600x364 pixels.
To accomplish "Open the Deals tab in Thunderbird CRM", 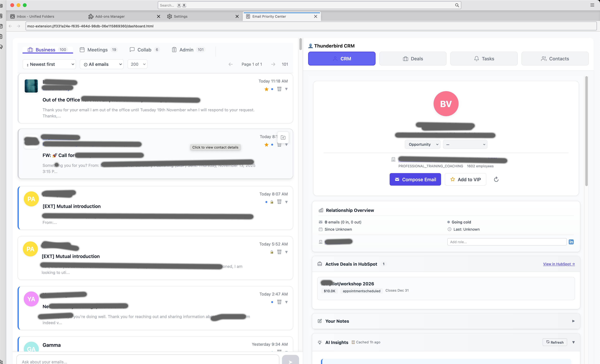I will [413, 59].
